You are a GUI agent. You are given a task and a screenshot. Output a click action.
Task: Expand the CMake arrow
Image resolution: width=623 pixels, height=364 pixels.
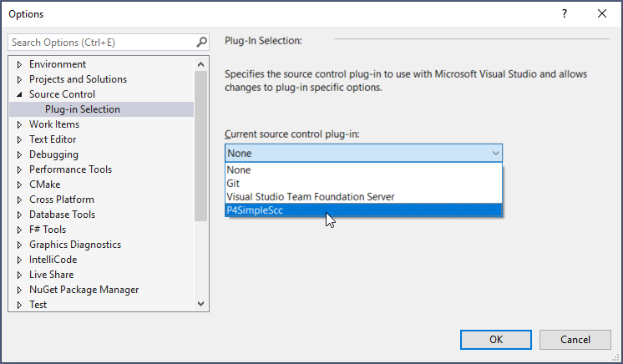[19, 185]
